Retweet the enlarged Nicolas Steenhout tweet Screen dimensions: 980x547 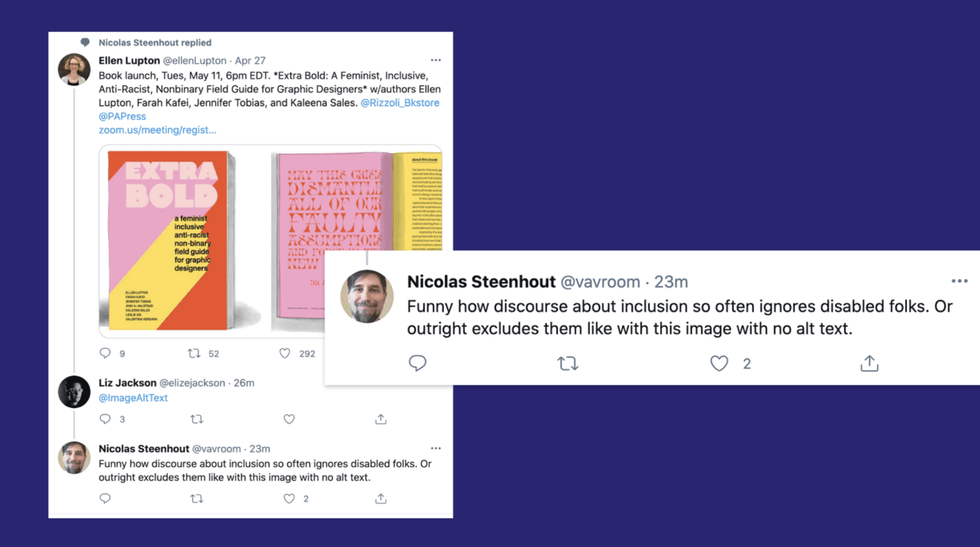[x=568, y=363]
